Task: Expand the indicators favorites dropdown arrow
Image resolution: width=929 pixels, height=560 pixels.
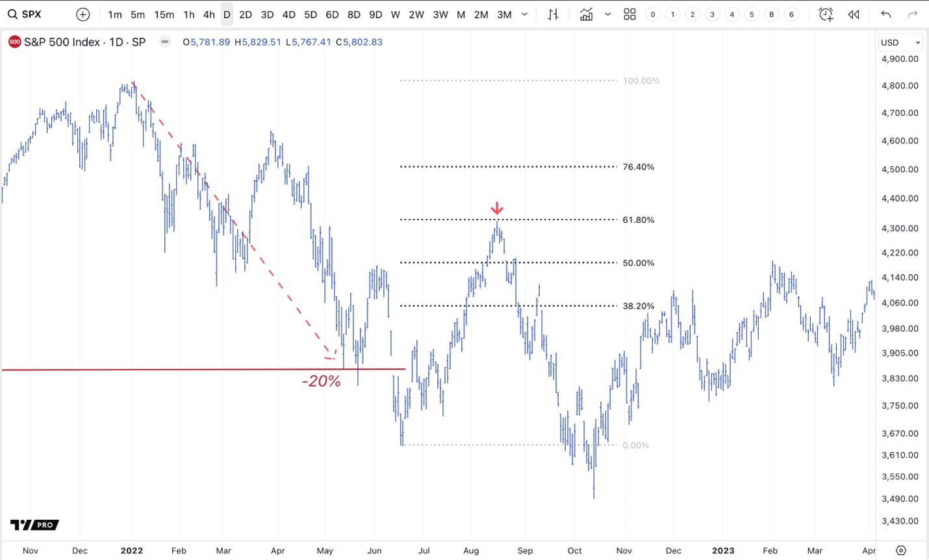Action: click(x=608, y=14)
